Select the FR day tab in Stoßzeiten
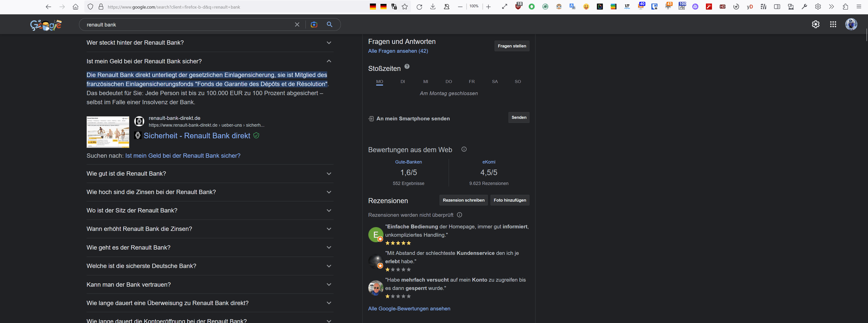Image resolution: width=868 pixels, height=323 pixels. [x=472, y=82]
